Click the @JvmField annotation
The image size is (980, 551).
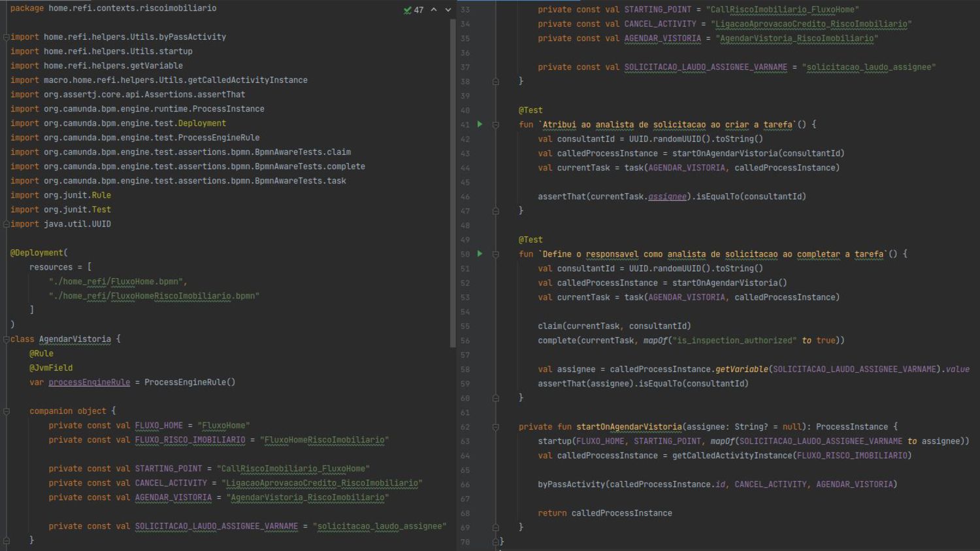coord(51,368)
